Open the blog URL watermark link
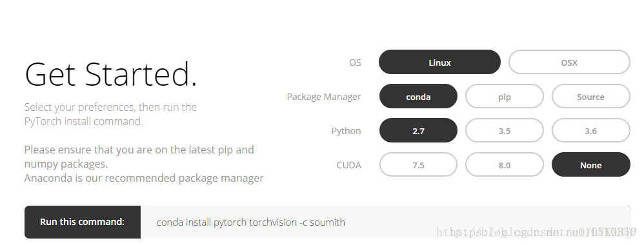Viewport: 644px width, 245px height. (x=536, y=232)
